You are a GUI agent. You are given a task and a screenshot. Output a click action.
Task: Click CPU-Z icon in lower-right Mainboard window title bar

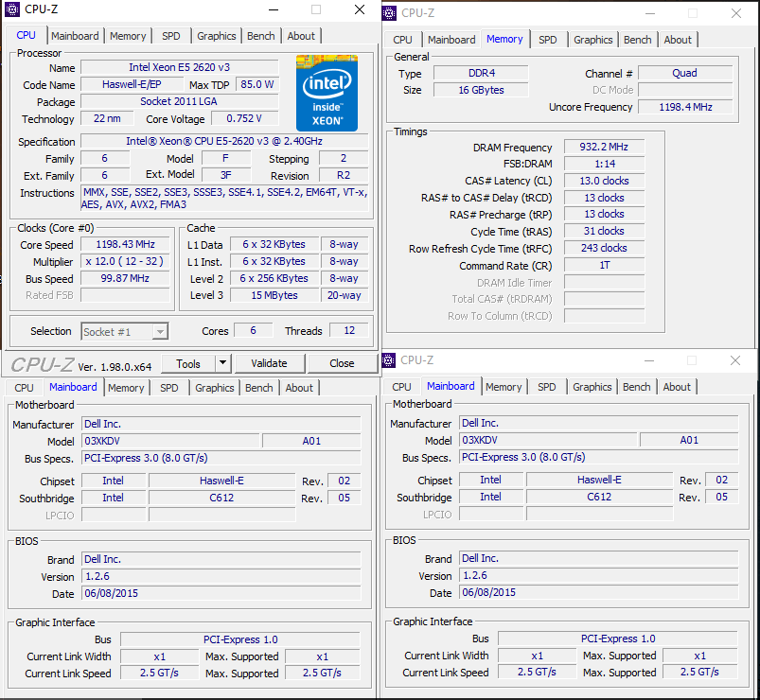[388, 359]
